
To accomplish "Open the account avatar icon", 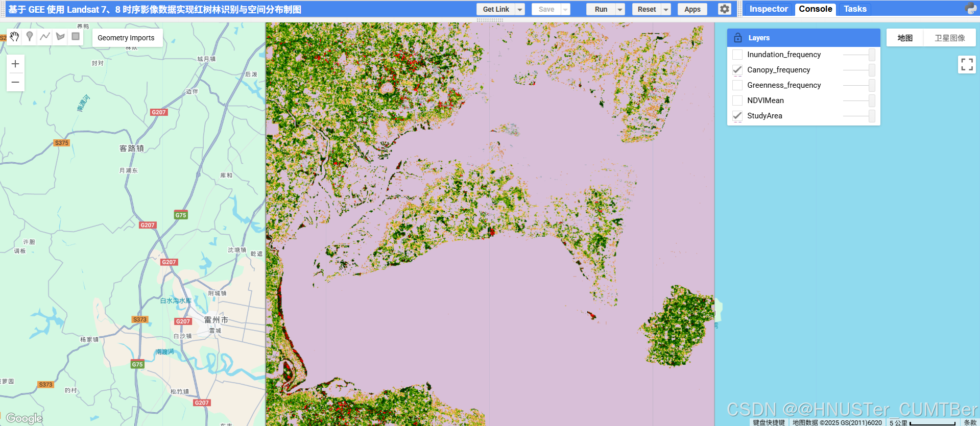I will pyautogui.click(x=971, y=9).
